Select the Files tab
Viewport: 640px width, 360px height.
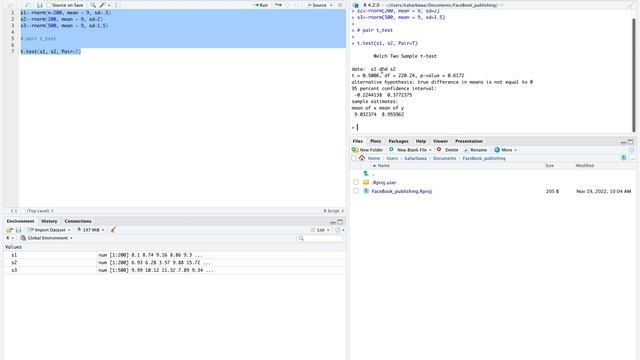click(x=358, y=141)
